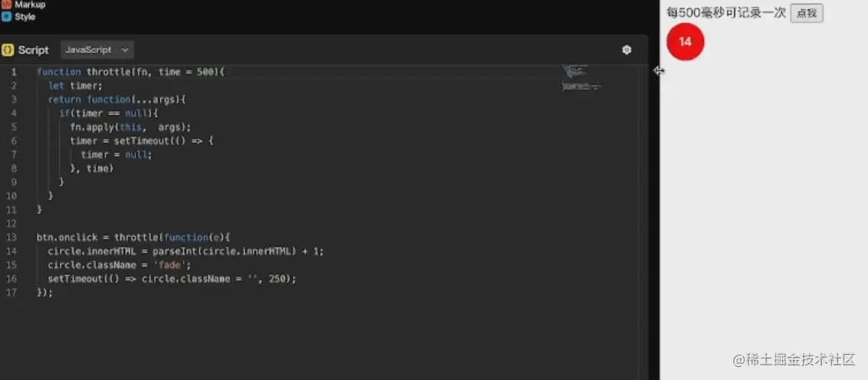Switch to the Markup tab label
The image size is (868, 380).
coord(30,5)
